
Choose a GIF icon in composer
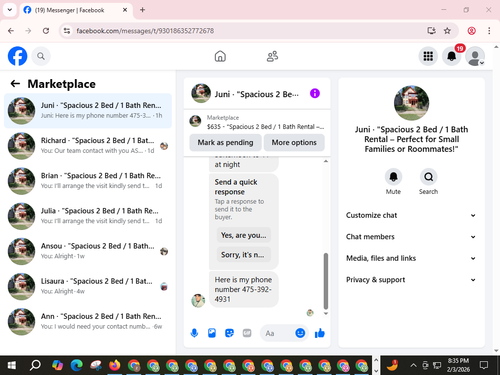(247, 333)
